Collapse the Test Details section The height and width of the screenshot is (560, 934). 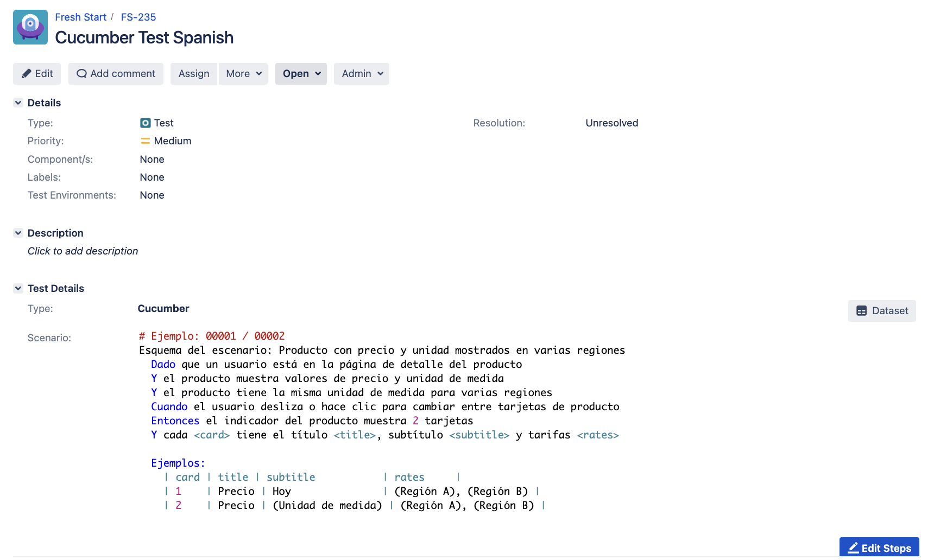[18, 289]
